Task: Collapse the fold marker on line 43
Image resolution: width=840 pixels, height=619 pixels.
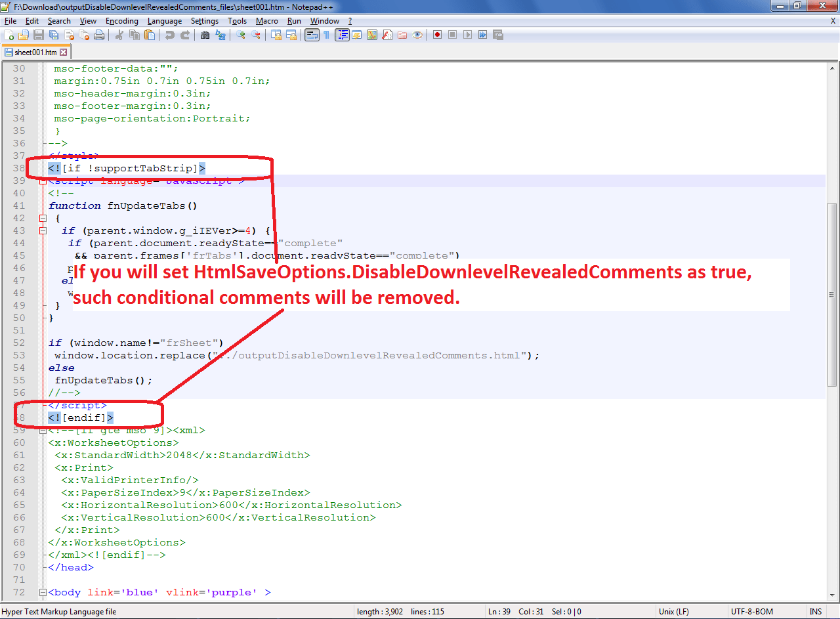Action: [42, 230]
